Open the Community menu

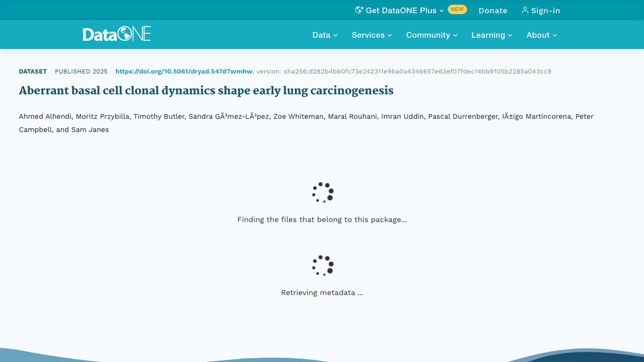(x=432, y=35)
